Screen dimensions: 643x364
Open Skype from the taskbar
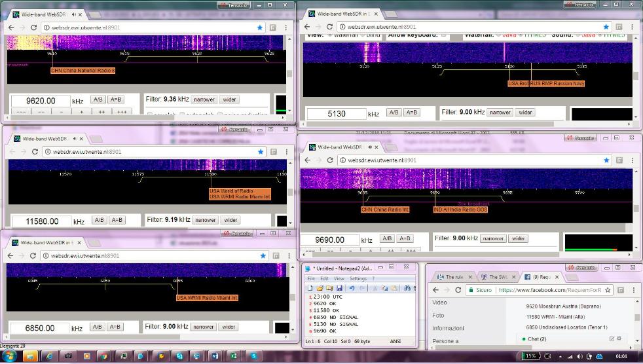[179, 356]
